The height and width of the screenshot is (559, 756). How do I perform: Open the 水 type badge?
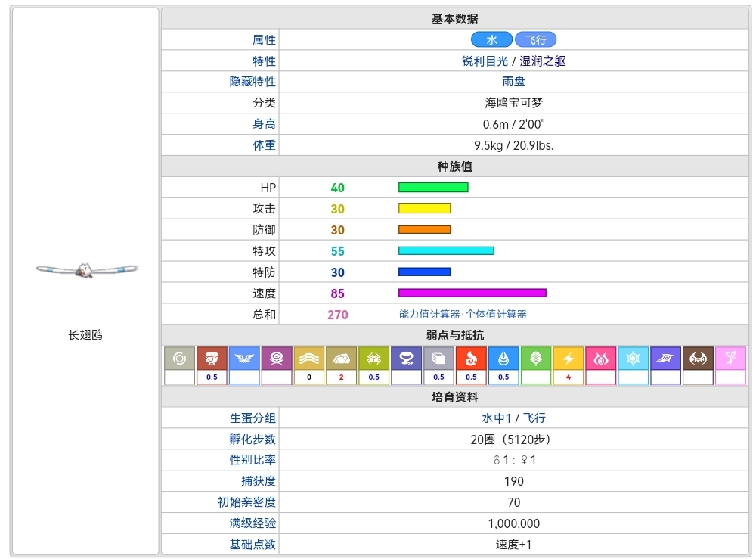[491, 39]
